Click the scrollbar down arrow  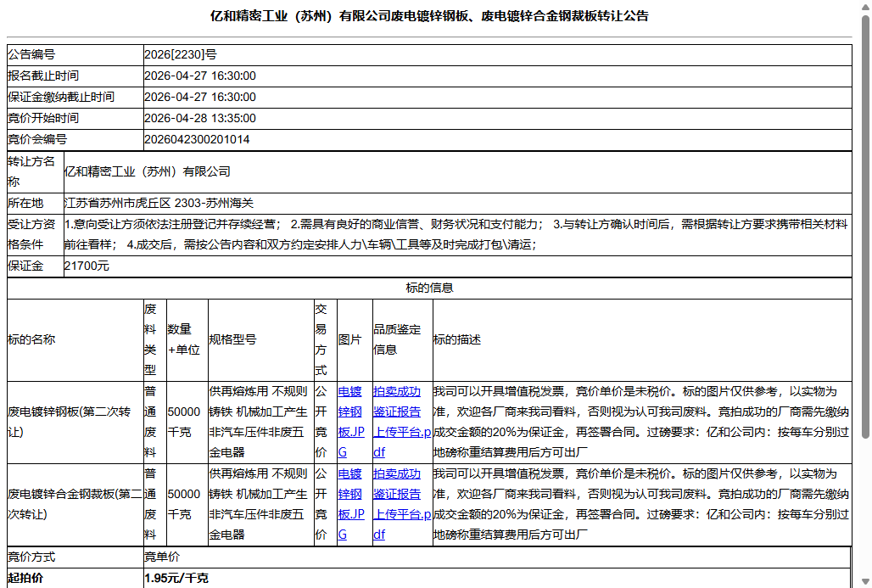[865, 582]
